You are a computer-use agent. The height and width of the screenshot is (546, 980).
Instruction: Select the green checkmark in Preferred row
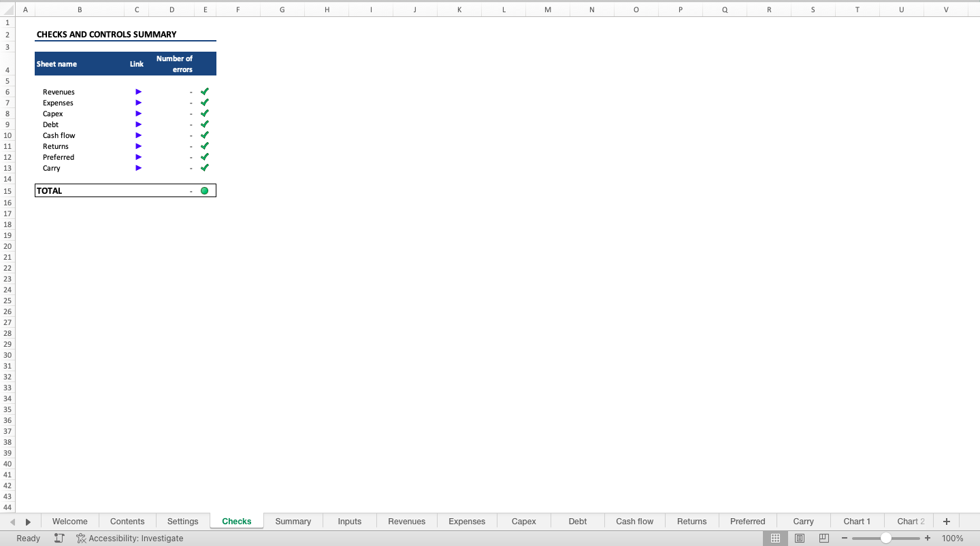(205, 156)
